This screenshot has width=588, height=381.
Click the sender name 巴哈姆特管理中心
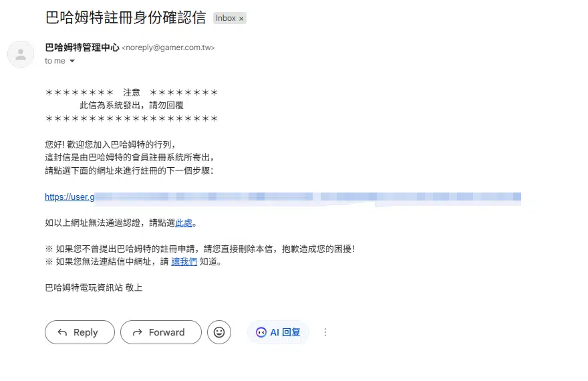[82, 47]
